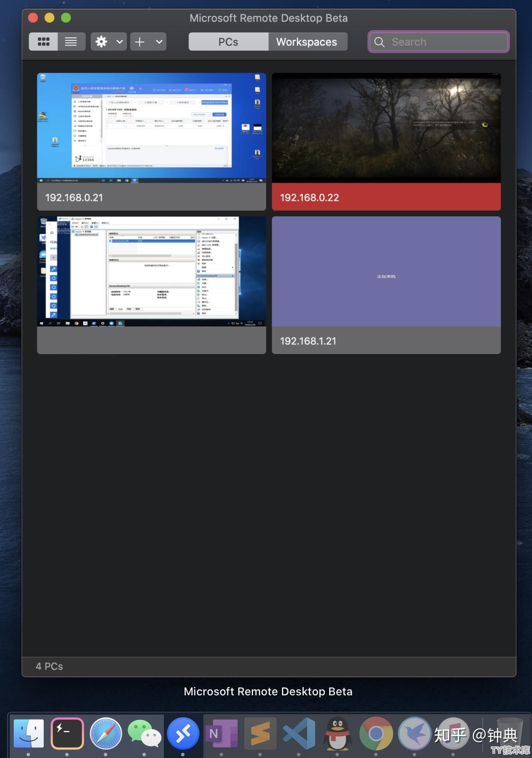Focus the Search field
The width and height of the screenshot is (532, 758).
tap(438, 42)
